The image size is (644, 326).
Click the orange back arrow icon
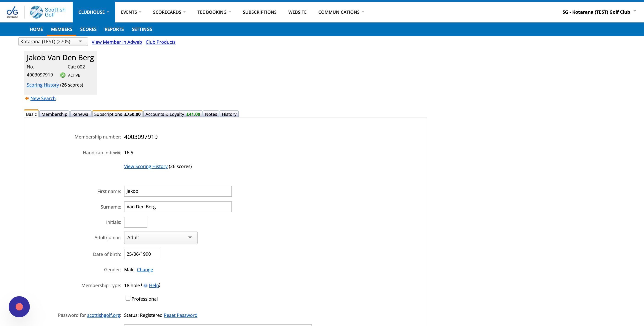click(x=27, y=98)
